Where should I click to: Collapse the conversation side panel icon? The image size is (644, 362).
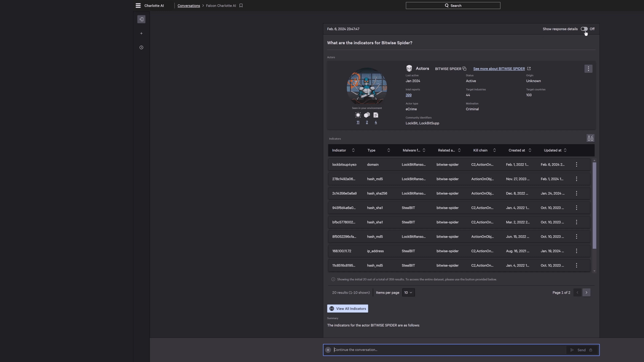coord(141,19)
